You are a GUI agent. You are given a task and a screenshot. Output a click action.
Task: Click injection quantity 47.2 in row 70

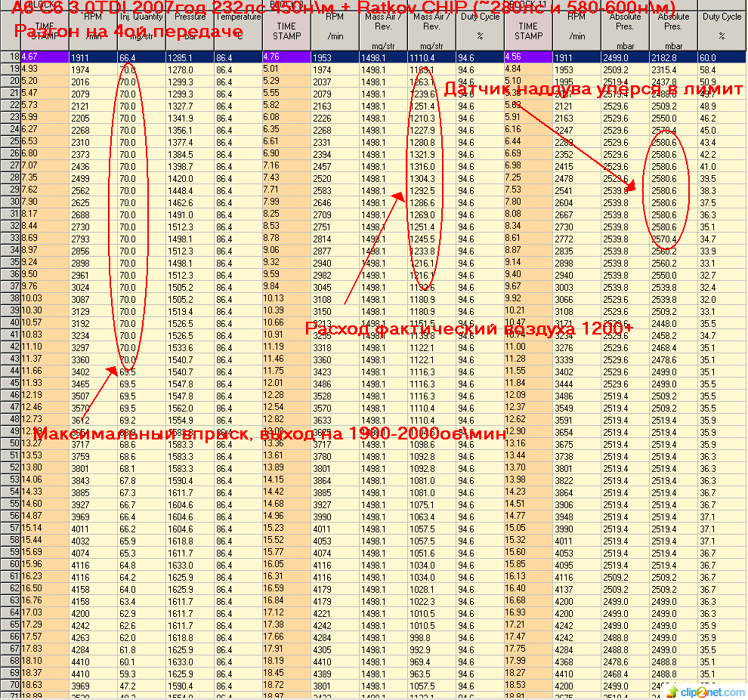pos(142,686)
